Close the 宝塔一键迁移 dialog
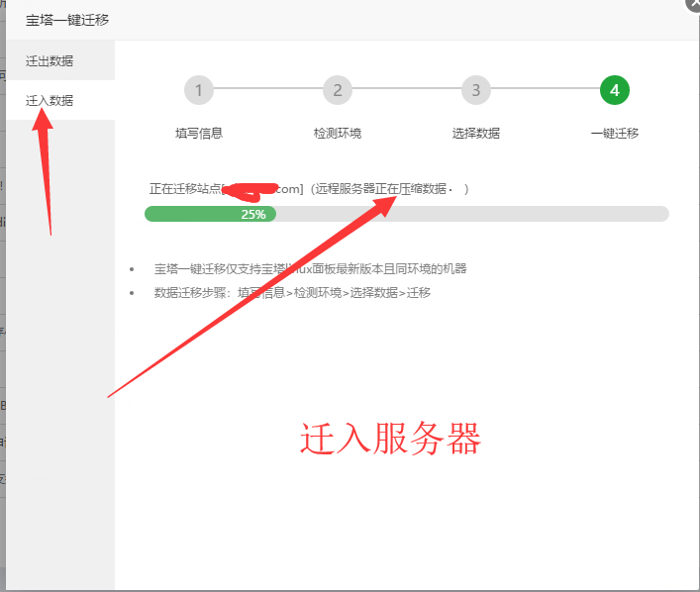This screenshot has width=700, height=592. [x=693, y=4]
